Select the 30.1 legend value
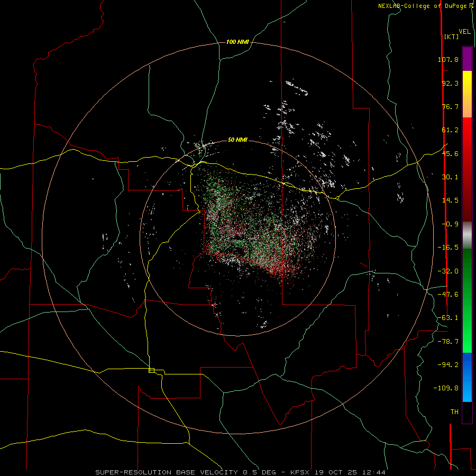 point(450,177)
